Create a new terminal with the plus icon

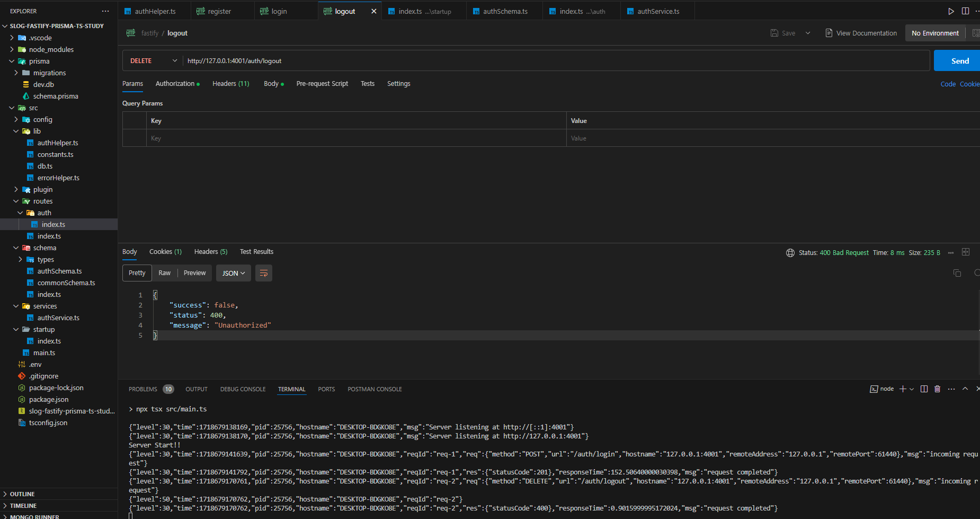point(903,389)
